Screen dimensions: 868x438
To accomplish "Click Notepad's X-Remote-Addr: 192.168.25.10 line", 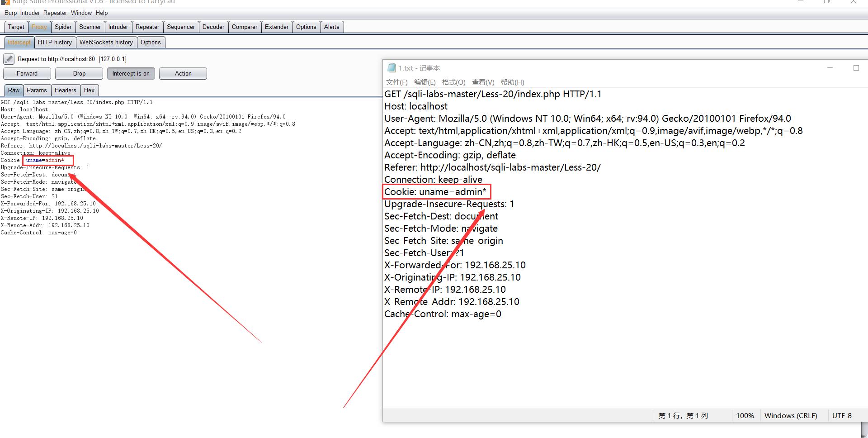I will tap(452, 302).
